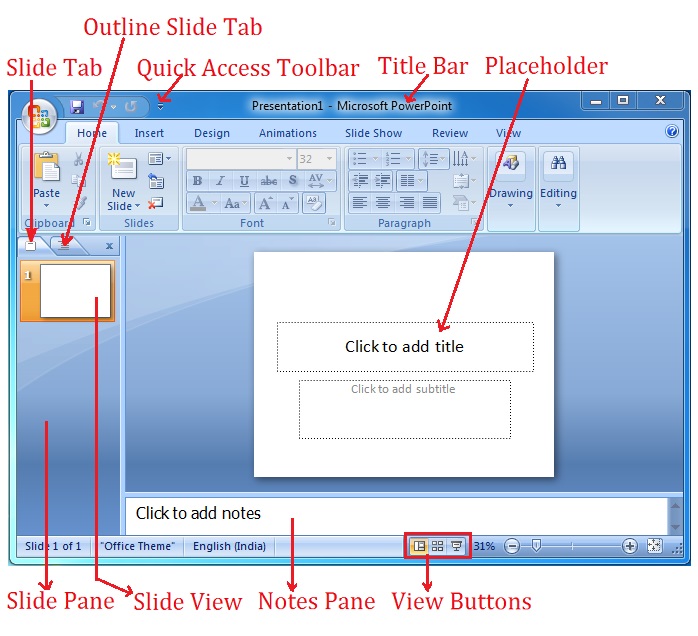Shrink the font size with small A
The width and height of the screenshot is (698, 636).
(x=288, y=203)
